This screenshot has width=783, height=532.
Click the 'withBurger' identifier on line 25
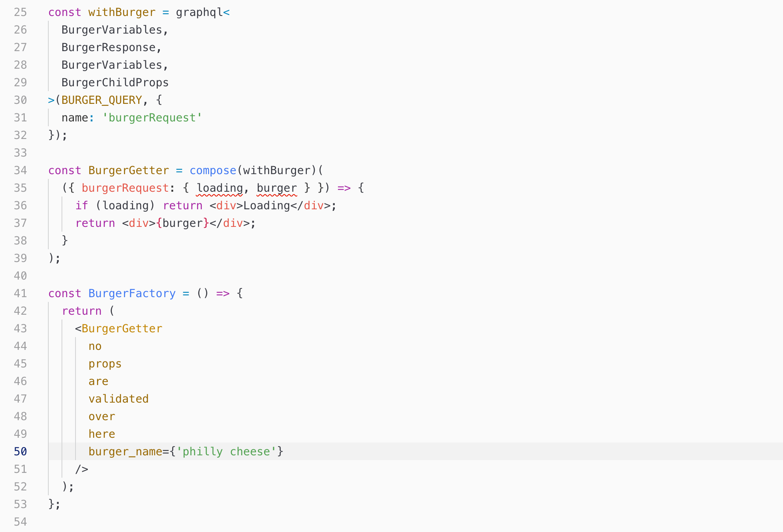click(122, 12)
